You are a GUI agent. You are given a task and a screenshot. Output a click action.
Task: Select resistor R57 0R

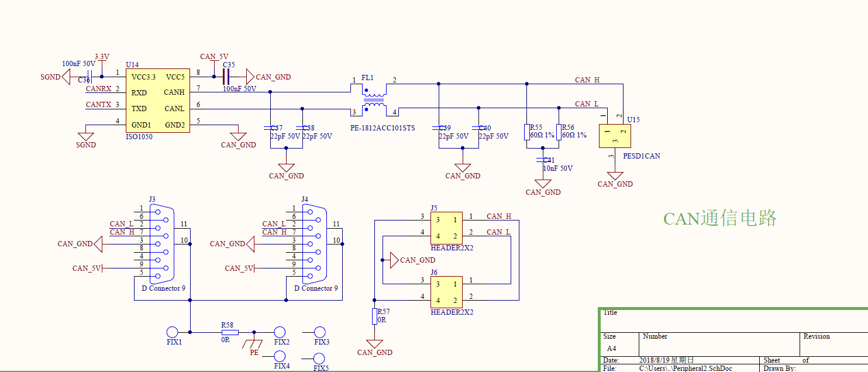click(374, 316)
